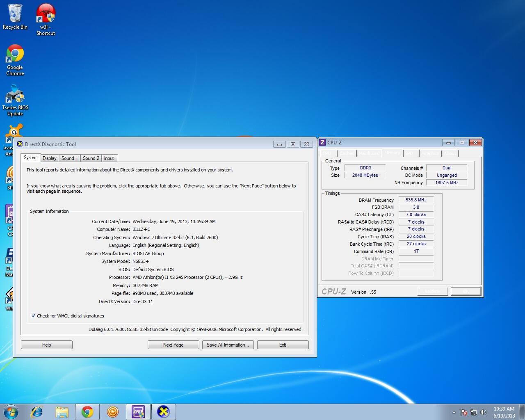Click the DirectX Version value DirectX 11
Screen dimensions: 525x420
(143, 301)
